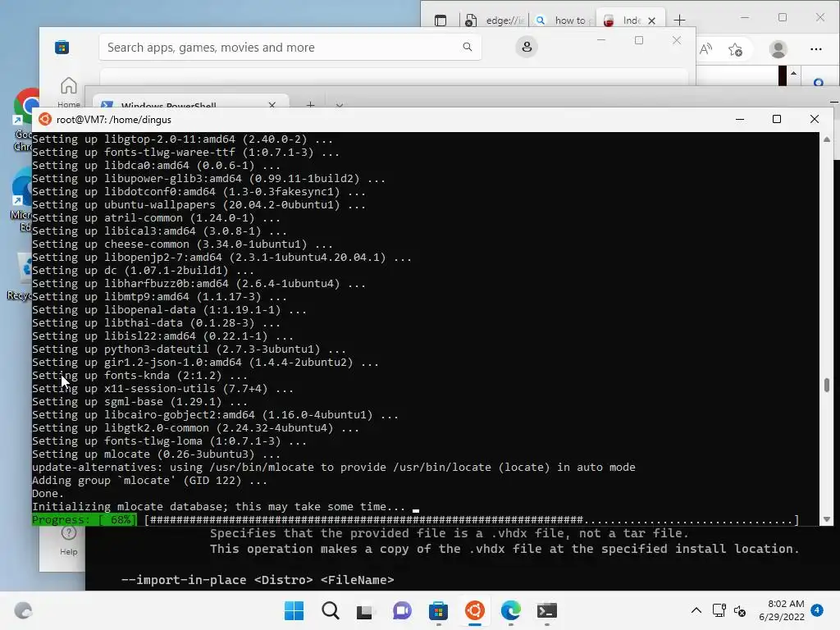Click the Microsoft Store logo icon

tap(62, 47)
